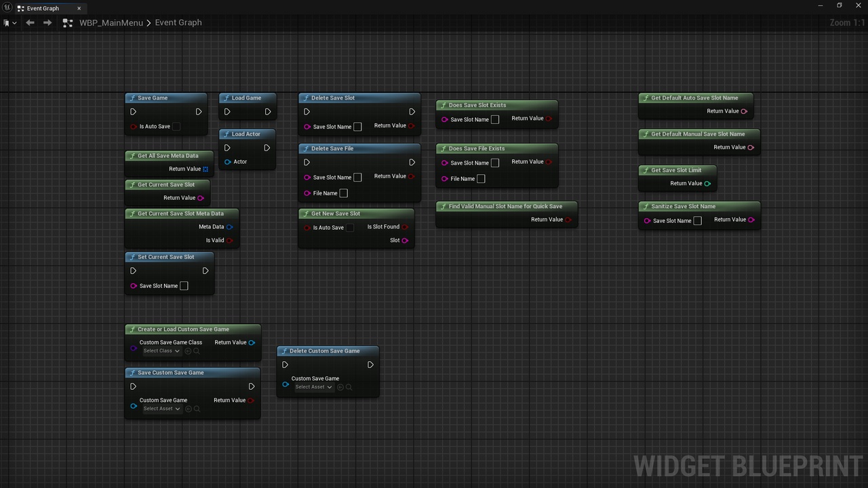Click Save Slot Name field on Delete Save File
The height and width of the screenshot is (488, 868).
point(357,178)
